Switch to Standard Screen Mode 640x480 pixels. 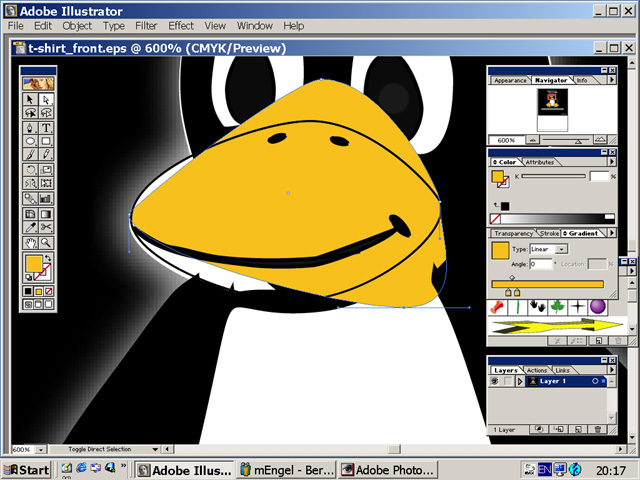pyautogui.click(x=28, y=304)
